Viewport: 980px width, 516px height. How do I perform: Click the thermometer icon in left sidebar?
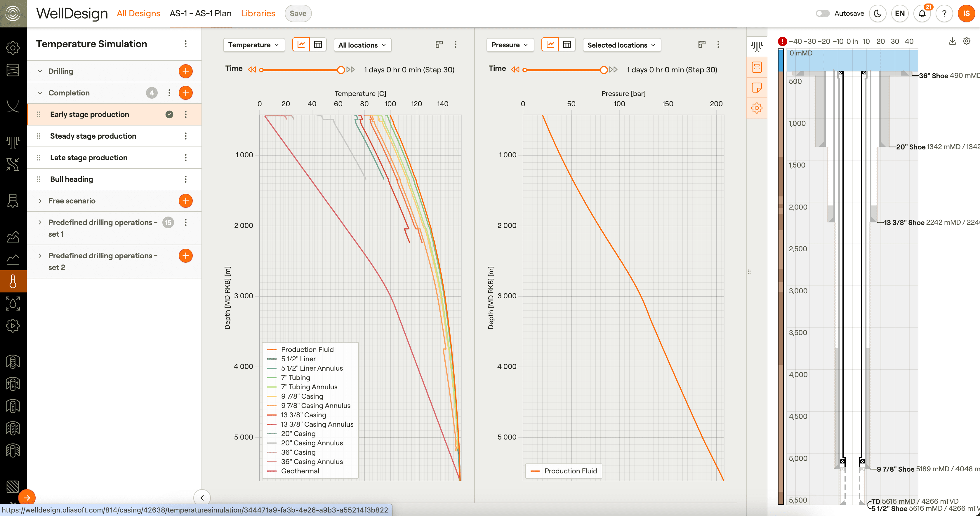pyautogui.click(x=13, y=281)
